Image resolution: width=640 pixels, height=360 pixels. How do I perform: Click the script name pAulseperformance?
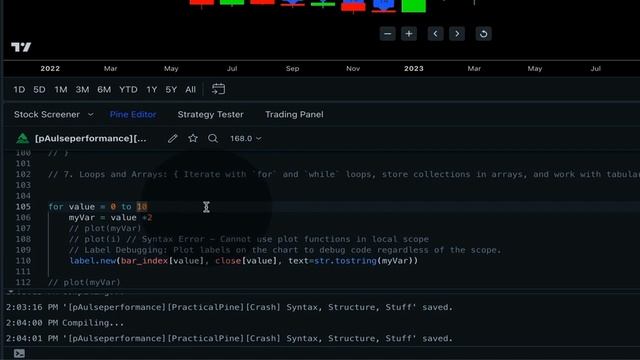pos(91,138)
